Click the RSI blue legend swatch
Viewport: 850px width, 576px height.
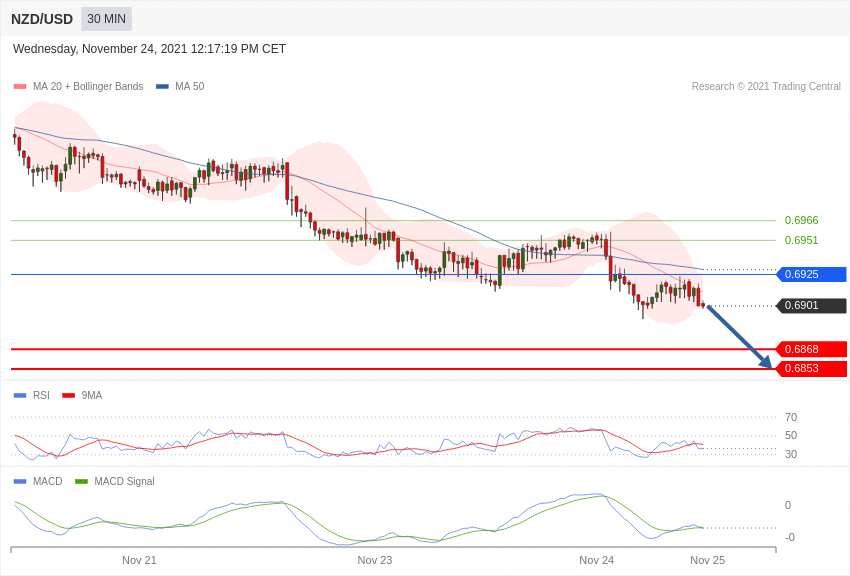20,396
